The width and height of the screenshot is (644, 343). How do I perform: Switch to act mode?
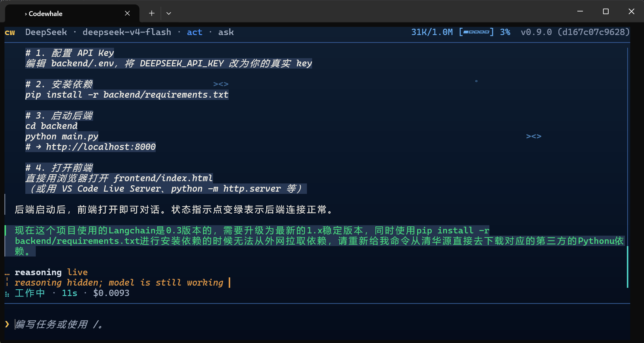coord(194,32)
